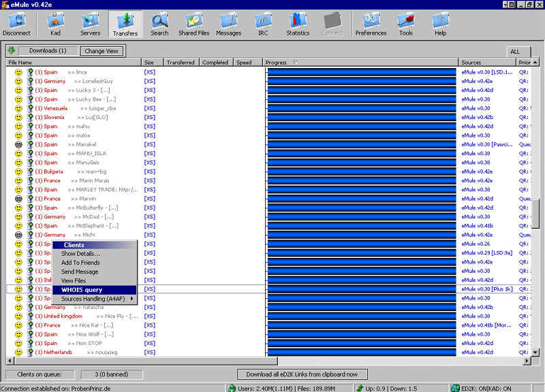Select the Venezuela luisgar_cba row
Viewport: 545px width, 392px height.
pos(268,108)
